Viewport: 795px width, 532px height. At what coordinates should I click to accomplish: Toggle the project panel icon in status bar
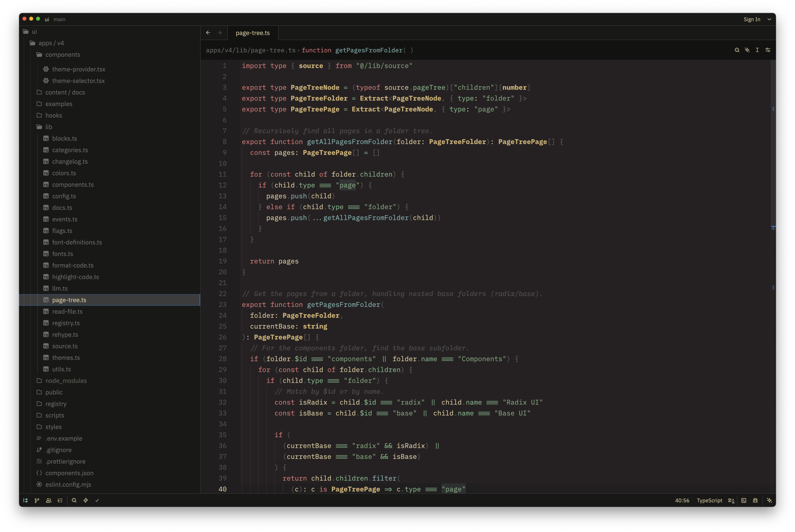coord(25,500)
